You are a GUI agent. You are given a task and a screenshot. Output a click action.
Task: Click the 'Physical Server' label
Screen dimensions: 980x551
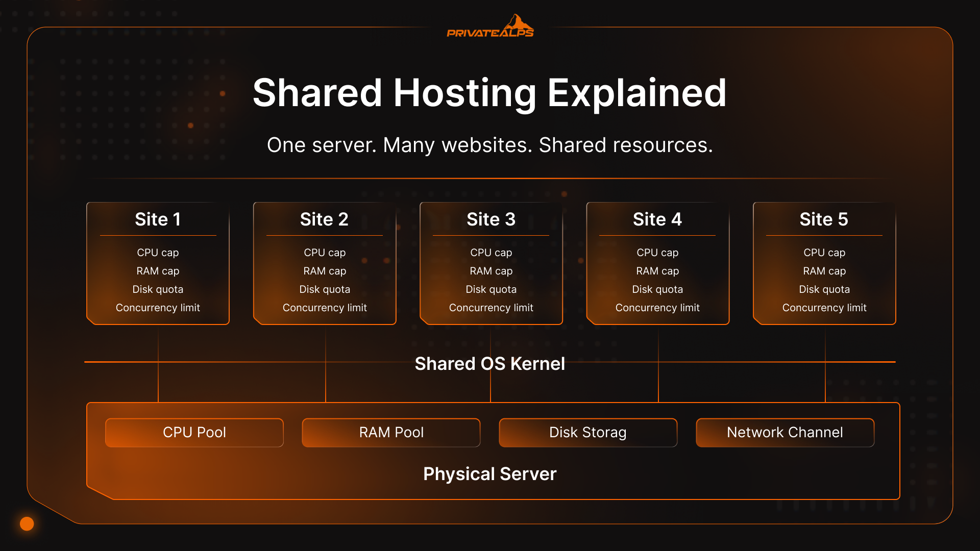(489, 474)
